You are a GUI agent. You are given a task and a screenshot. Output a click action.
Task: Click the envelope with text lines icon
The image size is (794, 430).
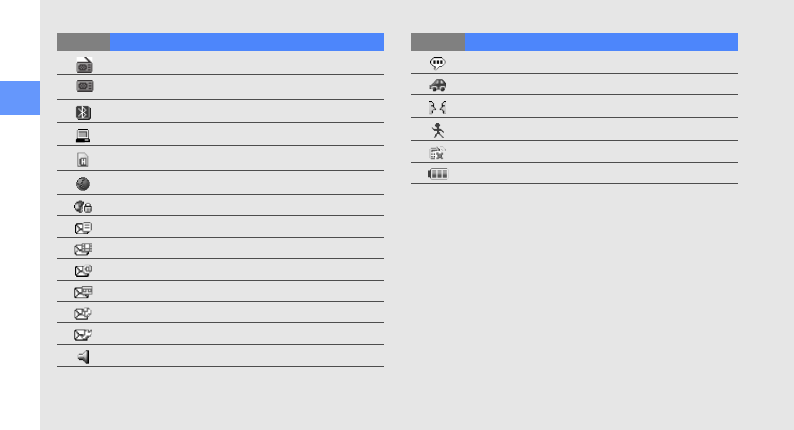(83, 228)
